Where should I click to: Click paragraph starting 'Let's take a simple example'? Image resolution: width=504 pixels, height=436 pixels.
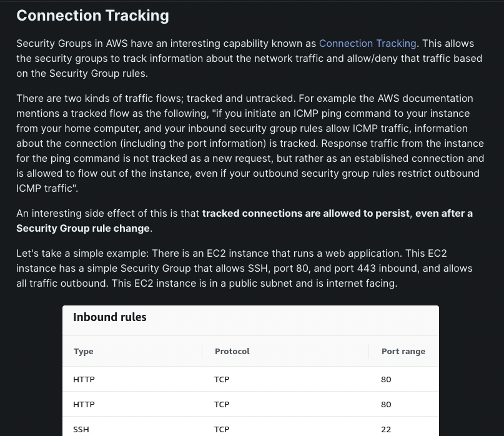tap(244, 268)
